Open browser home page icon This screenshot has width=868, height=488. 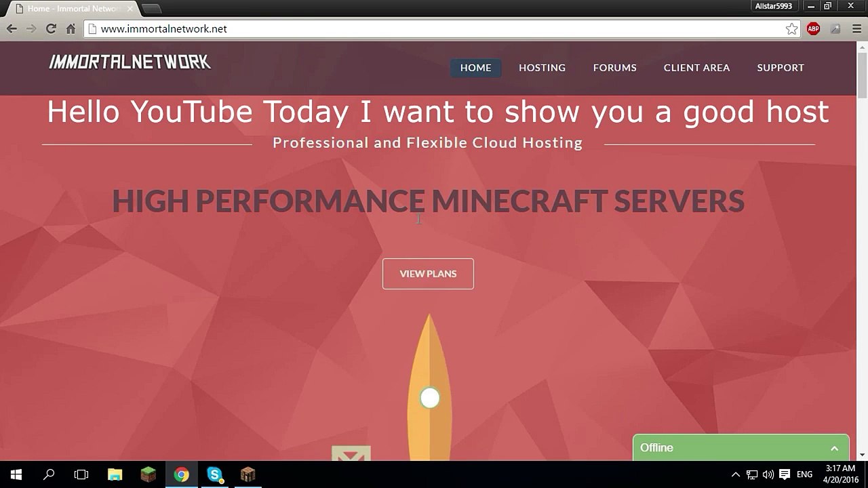pos(71,29)
